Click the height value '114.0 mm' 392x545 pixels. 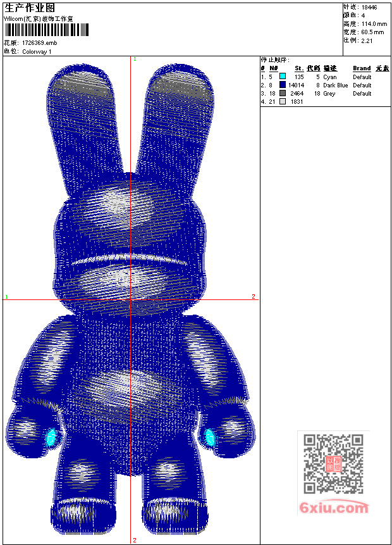(x=374, y=24)
